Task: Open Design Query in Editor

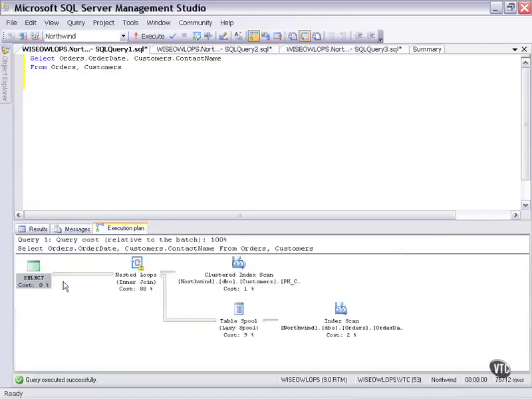Action: [x=223, y=36]
